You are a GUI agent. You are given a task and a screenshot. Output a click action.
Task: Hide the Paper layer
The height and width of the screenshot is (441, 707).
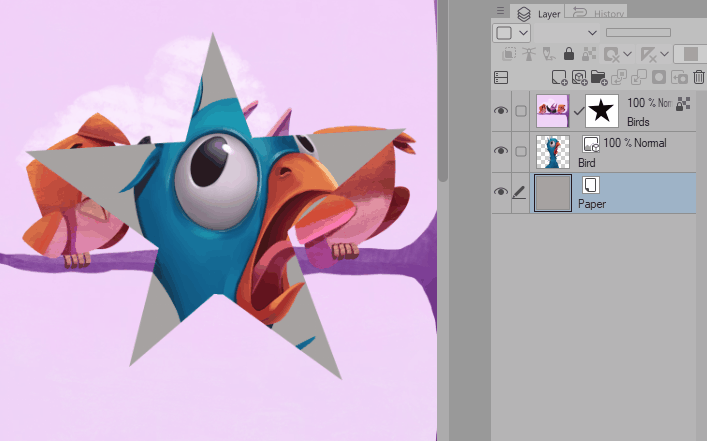501,192
